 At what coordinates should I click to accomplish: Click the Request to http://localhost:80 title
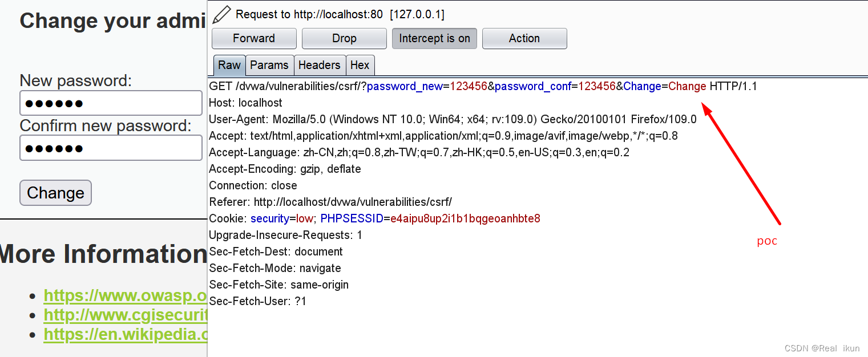[340, 14]
